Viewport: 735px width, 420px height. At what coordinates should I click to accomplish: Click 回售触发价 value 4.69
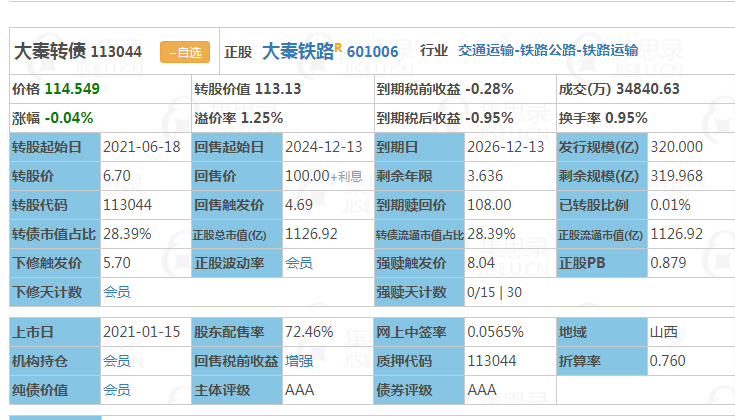(x=299, y=205)
